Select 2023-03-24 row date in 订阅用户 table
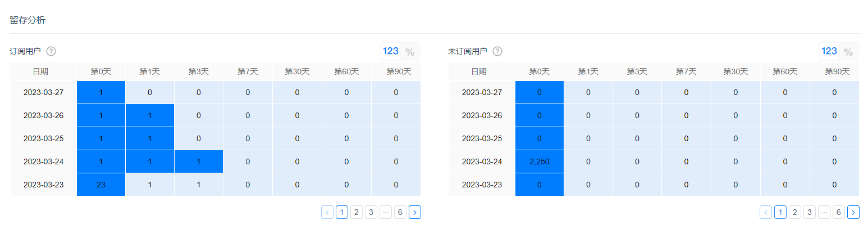868x229 pixels. [x=43, y=161]
